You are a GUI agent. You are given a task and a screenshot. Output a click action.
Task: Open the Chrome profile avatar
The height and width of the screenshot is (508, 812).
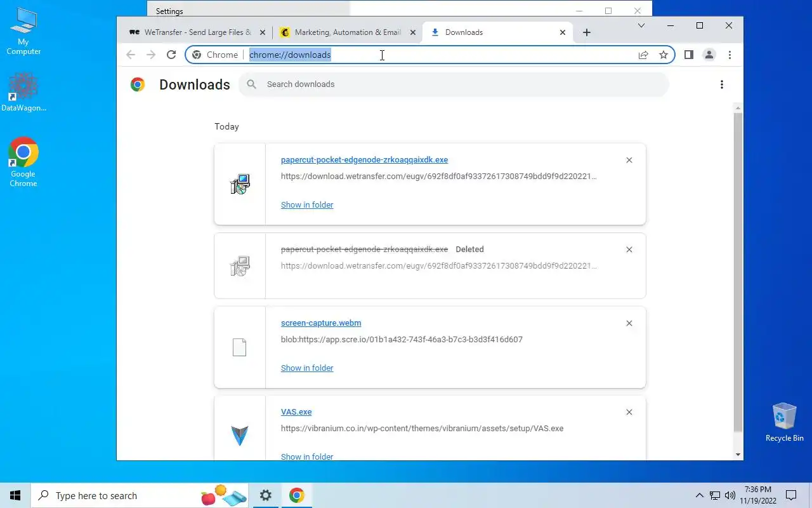click(x=709, y=55)
